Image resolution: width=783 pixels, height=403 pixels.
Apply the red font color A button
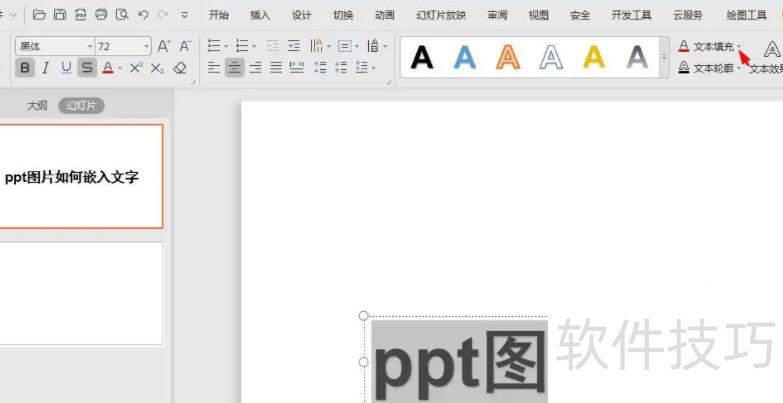click(x=107, y=67)
